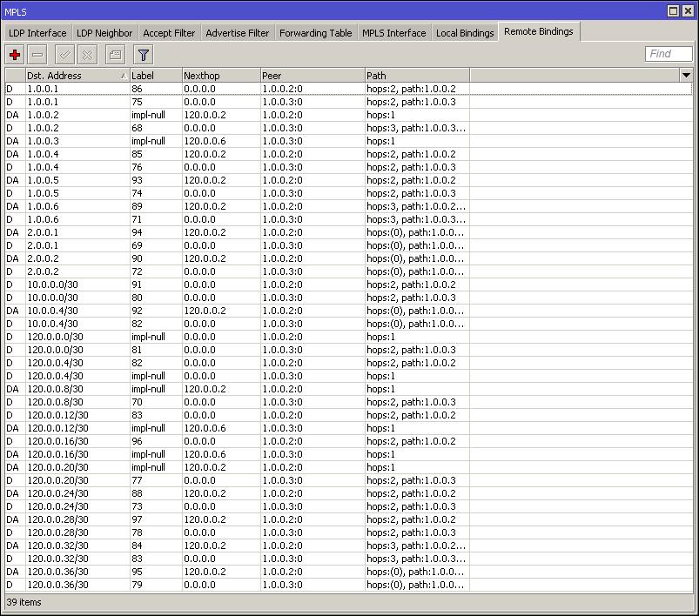Select the 10.0.0.0/30 row with label 91
The width and height of the screenshot is (699, 616).
point(348,285)
